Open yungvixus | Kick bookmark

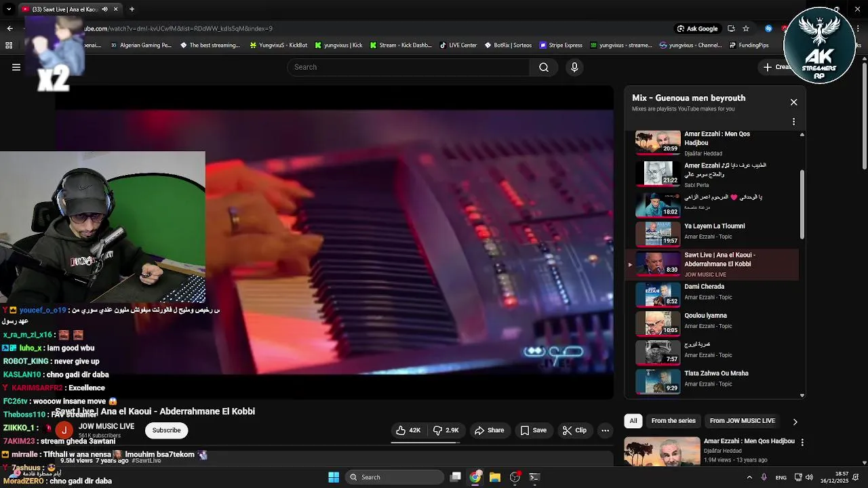point(338,45)
